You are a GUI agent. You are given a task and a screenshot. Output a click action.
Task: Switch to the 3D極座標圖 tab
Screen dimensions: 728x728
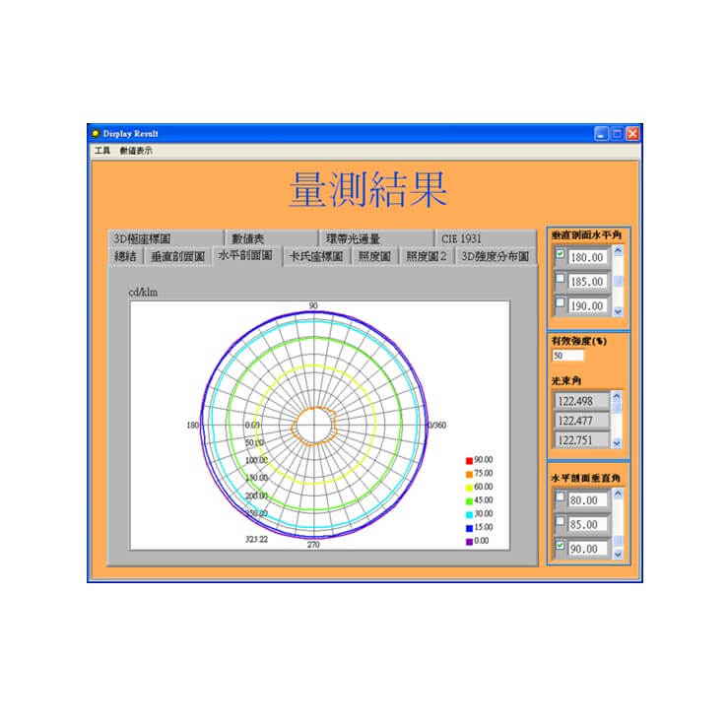point(165,238)
